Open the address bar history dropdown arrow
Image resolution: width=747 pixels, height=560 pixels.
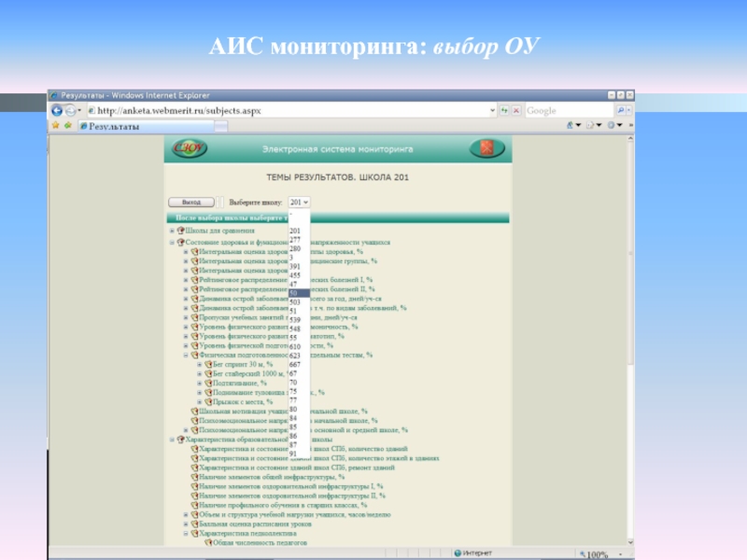click(493, 110)
